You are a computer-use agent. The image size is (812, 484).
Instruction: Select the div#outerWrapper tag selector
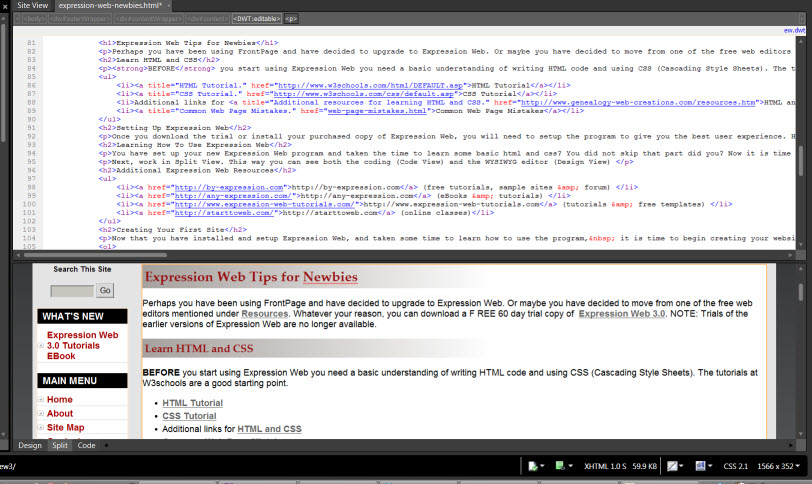(x=80, y=19)
